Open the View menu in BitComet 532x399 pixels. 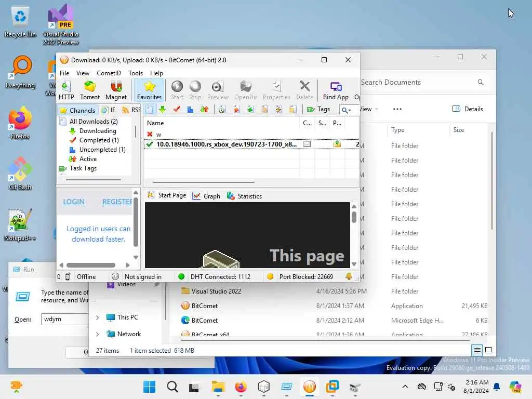pos(83,73)
